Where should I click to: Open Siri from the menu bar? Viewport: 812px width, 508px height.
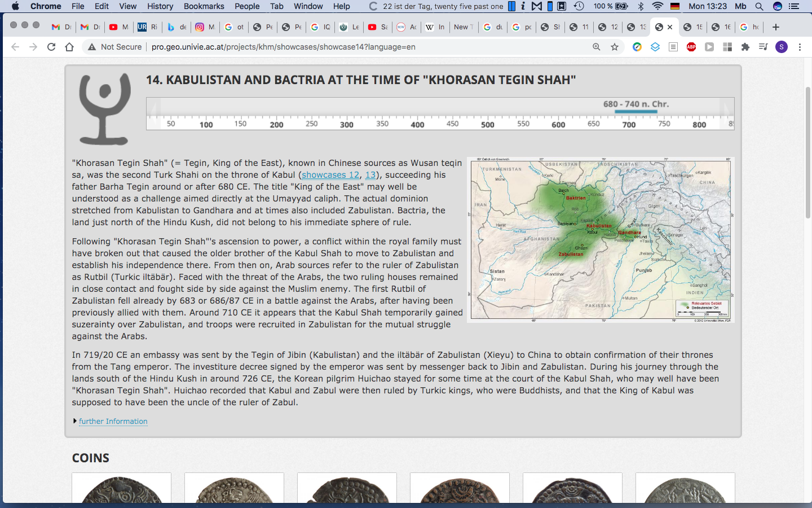coord(778,6)
